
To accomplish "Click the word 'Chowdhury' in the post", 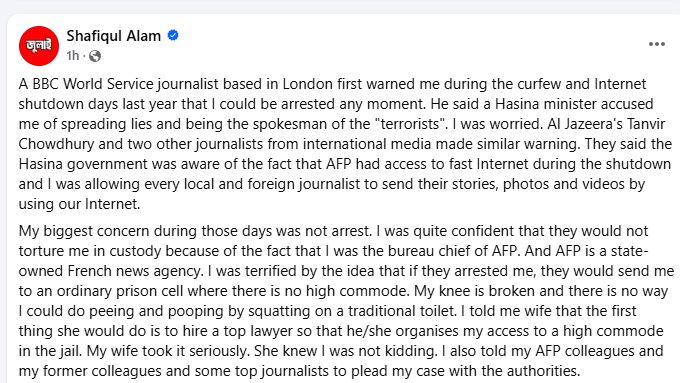I will coord(56,144).
